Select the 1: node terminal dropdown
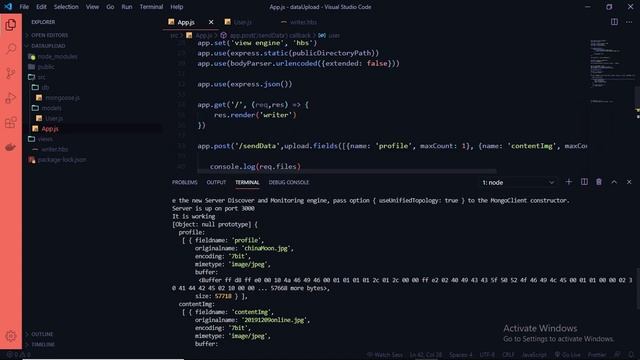This screenshot has width=640, height=360. [518, 182]
